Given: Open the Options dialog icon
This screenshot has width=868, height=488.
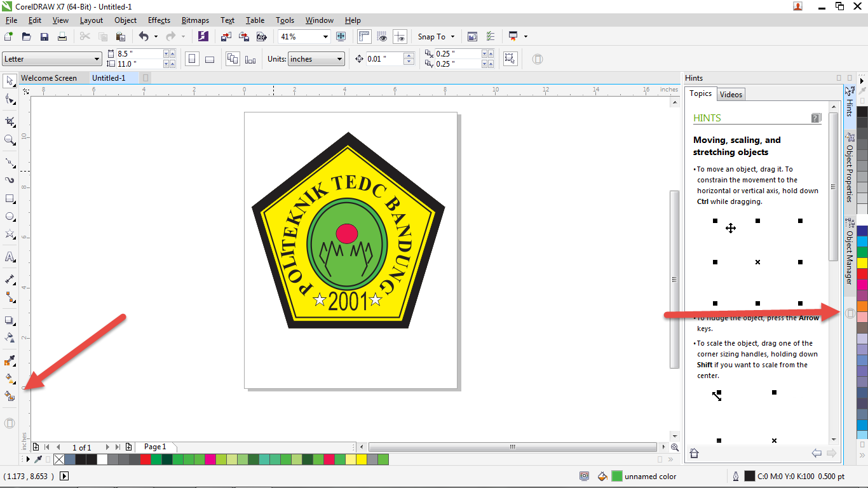Looking at the screenshot, I should coord(490,37).
